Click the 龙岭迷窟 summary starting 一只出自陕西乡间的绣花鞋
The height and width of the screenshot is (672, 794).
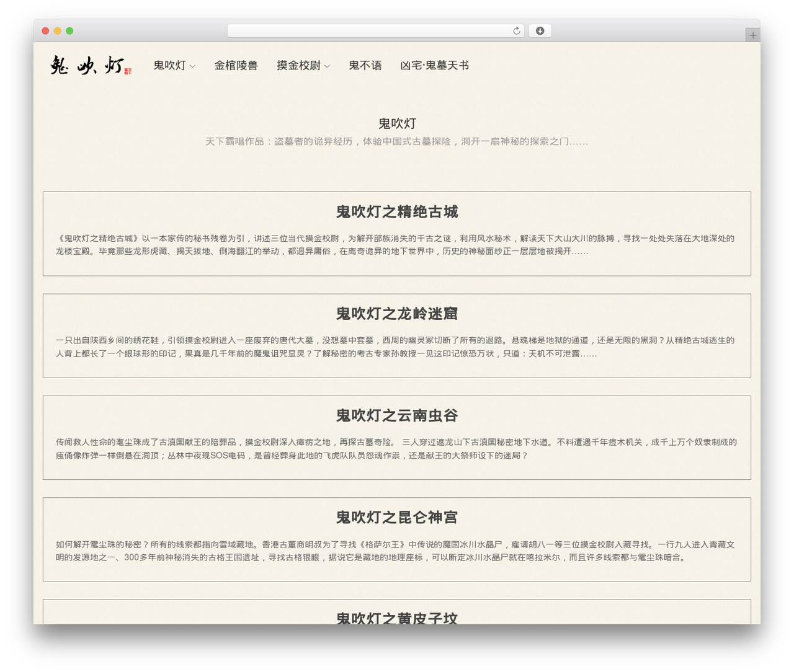395,347
